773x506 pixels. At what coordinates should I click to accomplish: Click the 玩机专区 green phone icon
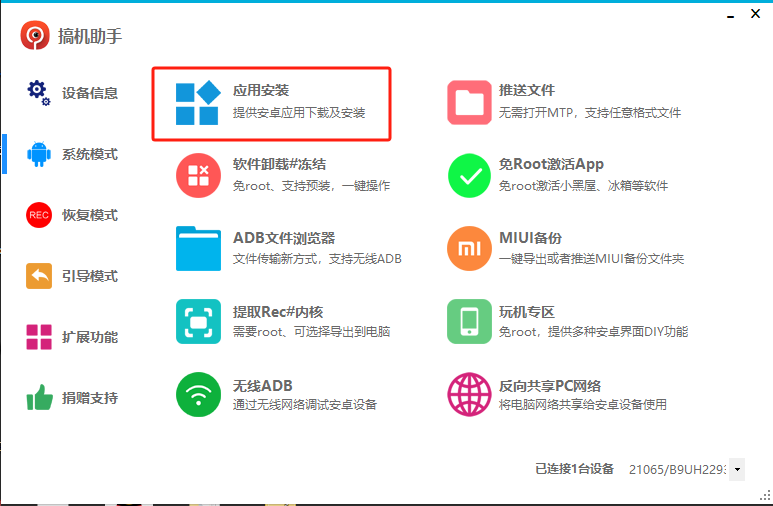[x=469, y=322]
